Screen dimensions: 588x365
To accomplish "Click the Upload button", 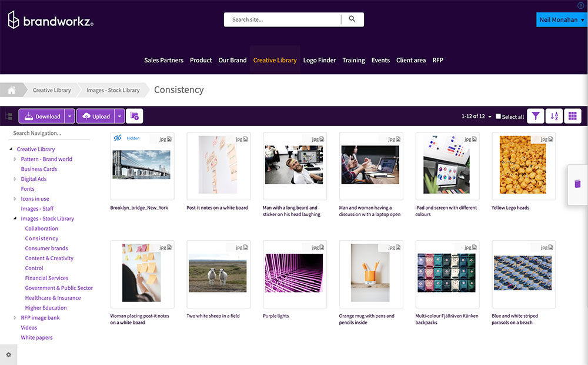I will tap(96, 116).
